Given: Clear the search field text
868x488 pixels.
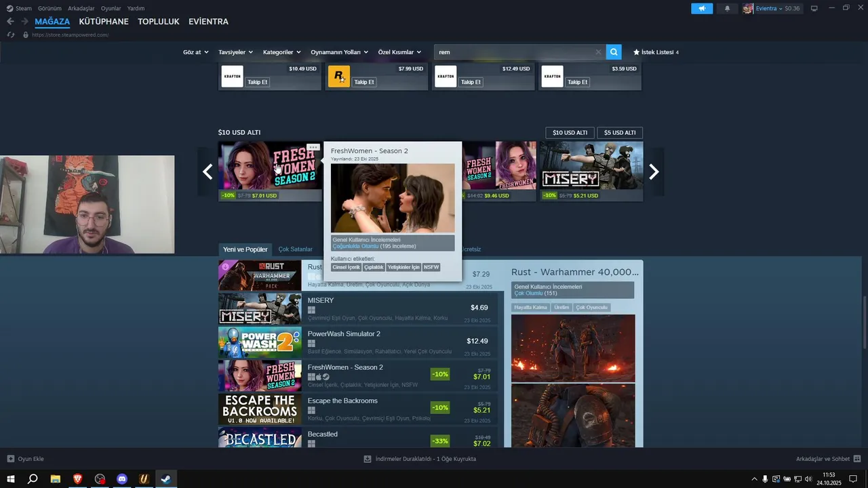Looking at the screenshot, I should click(598, 52).
